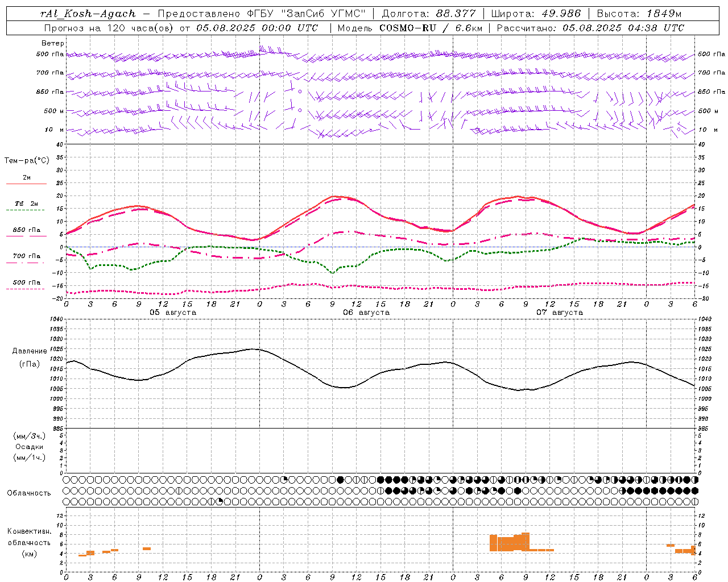The height and width of the screenshot is (582, 728).
Task: Click the 05 августа date label
Action: pos(173,313)
